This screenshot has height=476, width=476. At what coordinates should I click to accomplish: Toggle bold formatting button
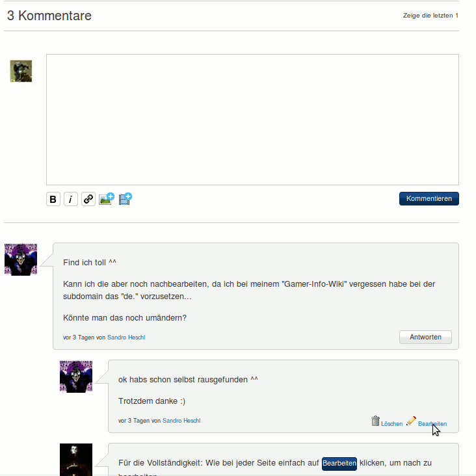[x=53, y=199]
